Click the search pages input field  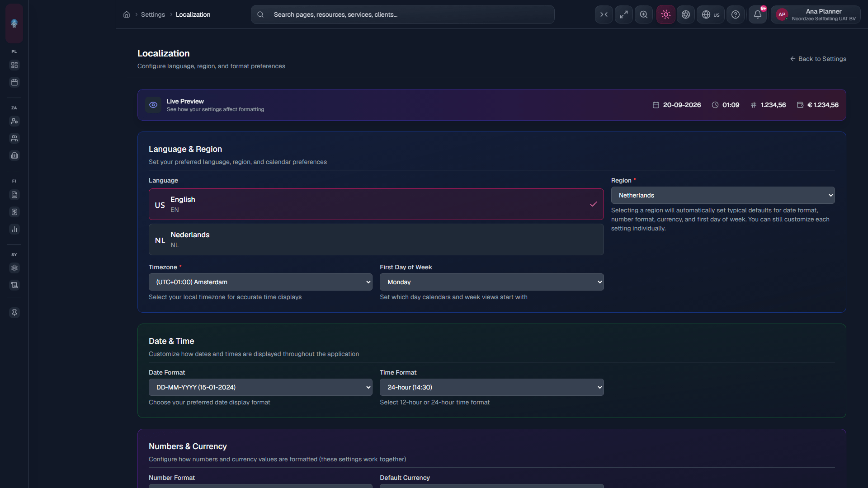coord(402,14)
